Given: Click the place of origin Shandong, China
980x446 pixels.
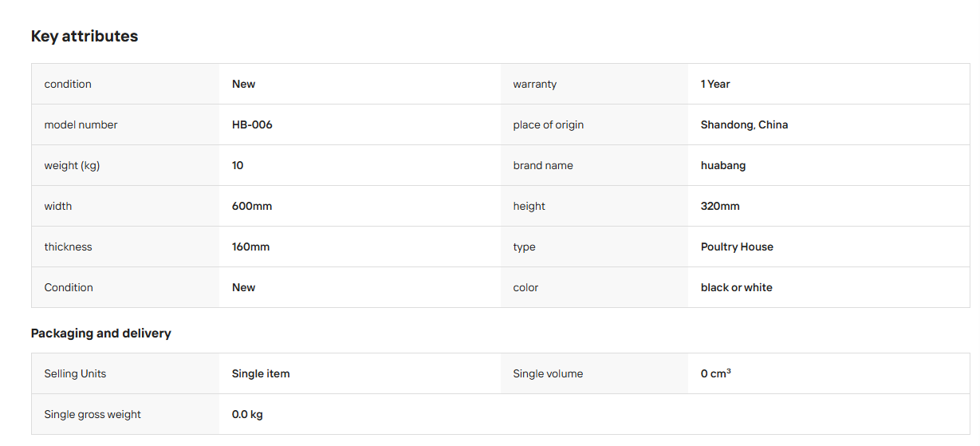Looking at the screenshot, I should tap(744, 124).
